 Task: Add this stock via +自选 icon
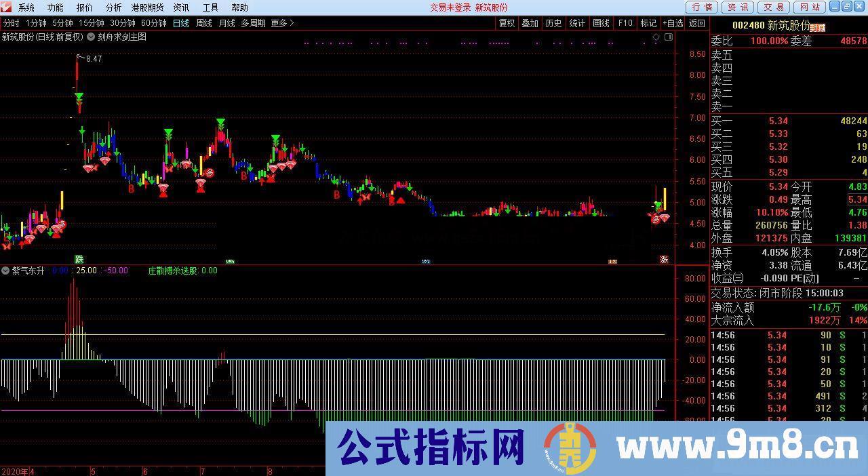673,22
